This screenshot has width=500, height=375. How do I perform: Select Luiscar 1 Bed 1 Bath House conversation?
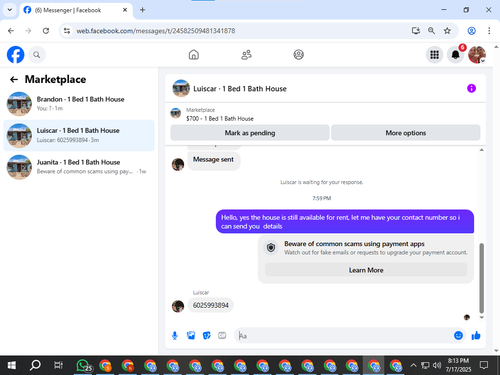(79, 135)
